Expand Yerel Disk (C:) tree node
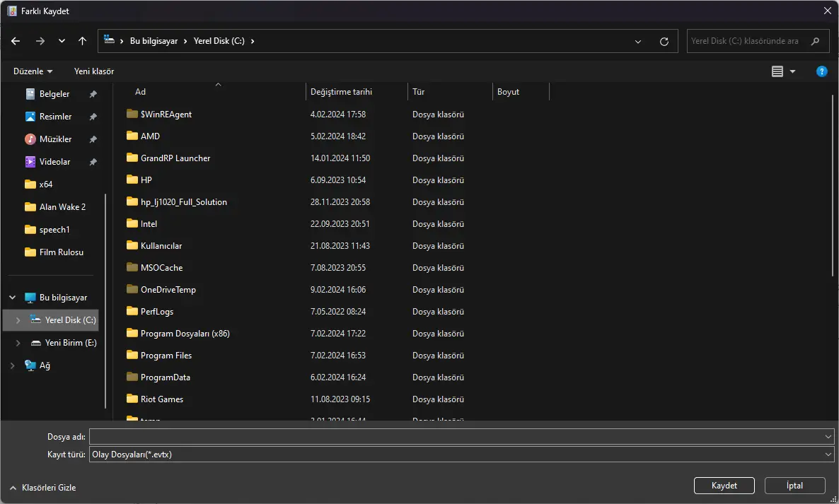 tap(18, 320)
